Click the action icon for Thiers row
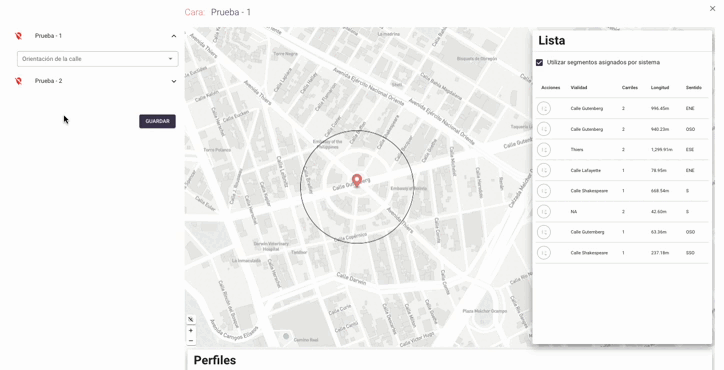Screen dimensions: 724x370 coord(544,150)
